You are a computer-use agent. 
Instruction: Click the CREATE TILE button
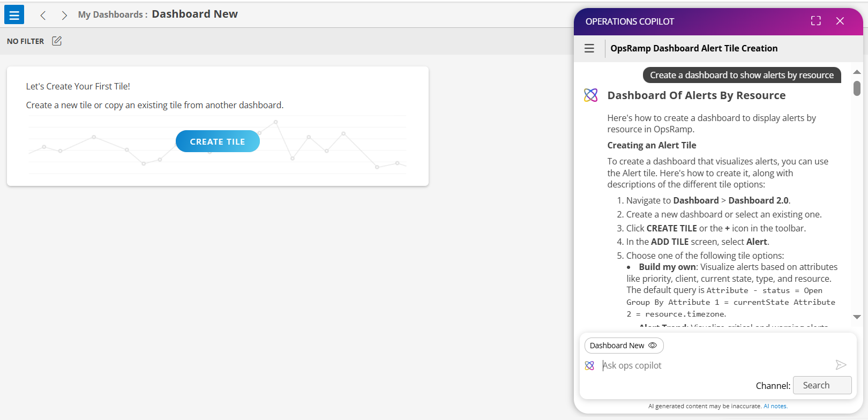click(x=218, y=141)
